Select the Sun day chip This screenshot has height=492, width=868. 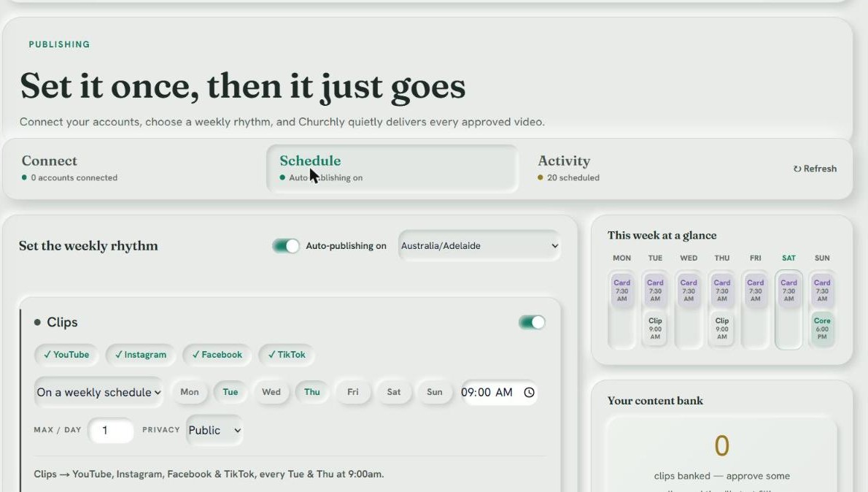coord(435,392)
